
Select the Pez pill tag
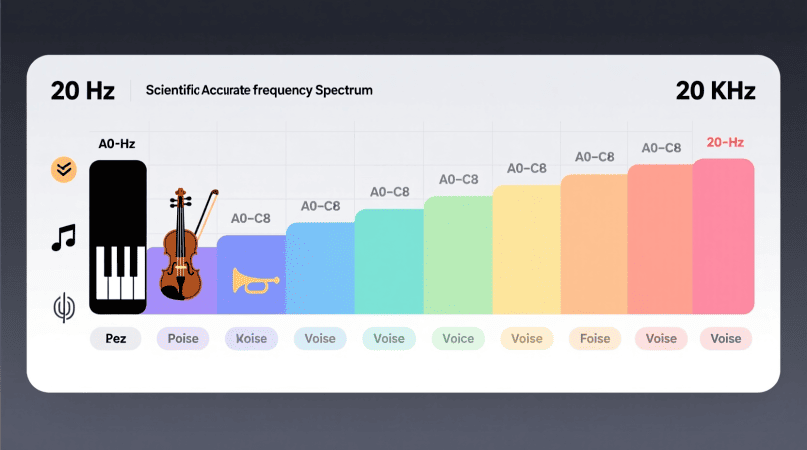[117, 339]
